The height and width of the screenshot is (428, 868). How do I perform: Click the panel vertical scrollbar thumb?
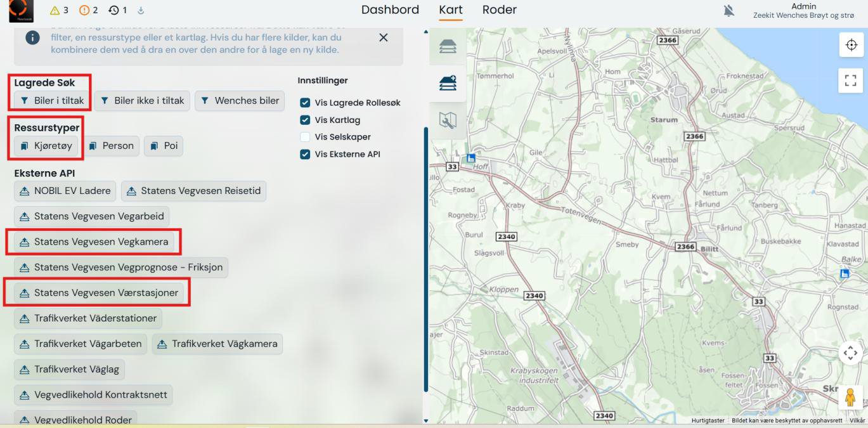coord(426,259)
